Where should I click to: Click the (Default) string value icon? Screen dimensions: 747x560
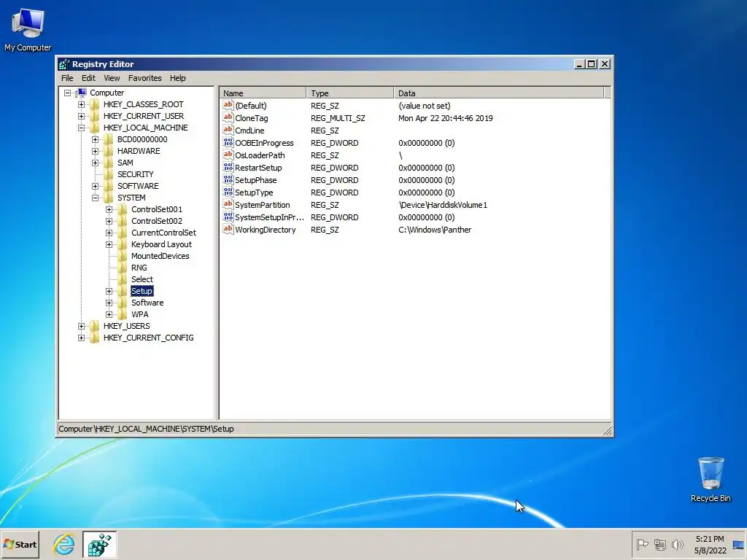tap(228, 105)
